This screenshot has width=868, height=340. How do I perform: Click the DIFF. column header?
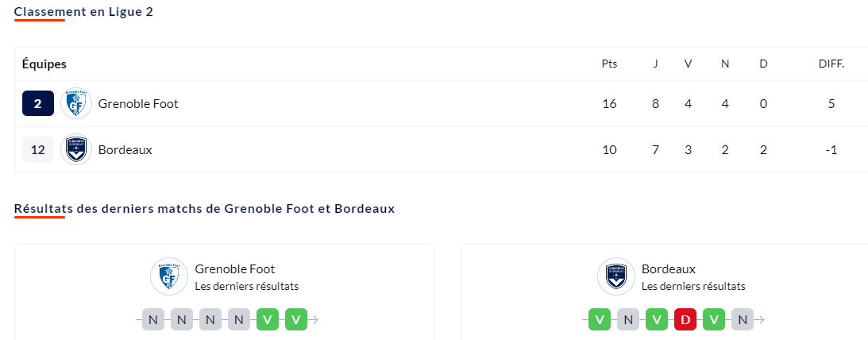pos(831,64)
